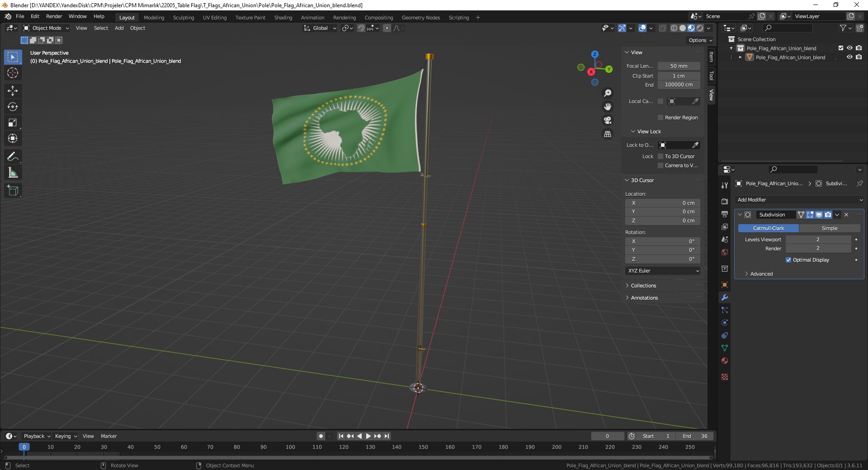
Task: Hide Pole_Flag_African_Union_blend collection in viewport
Action: click(849, 48)
